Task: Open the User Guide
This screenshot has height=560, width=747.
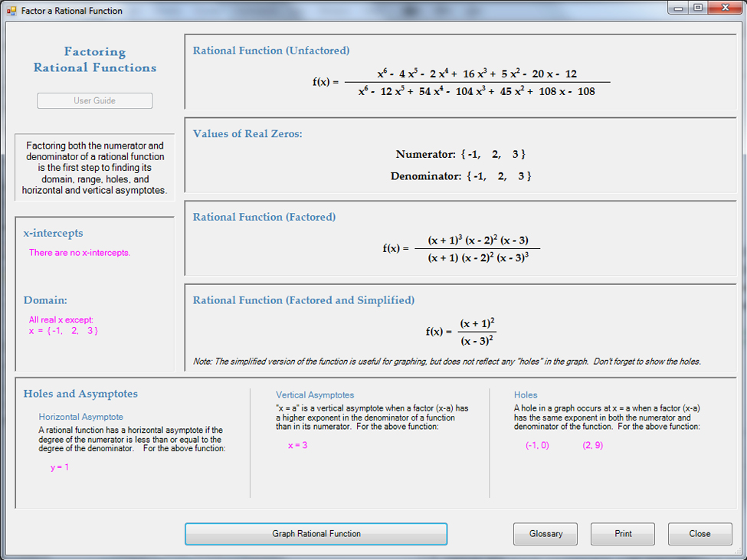Action: [x=95, y=100]
